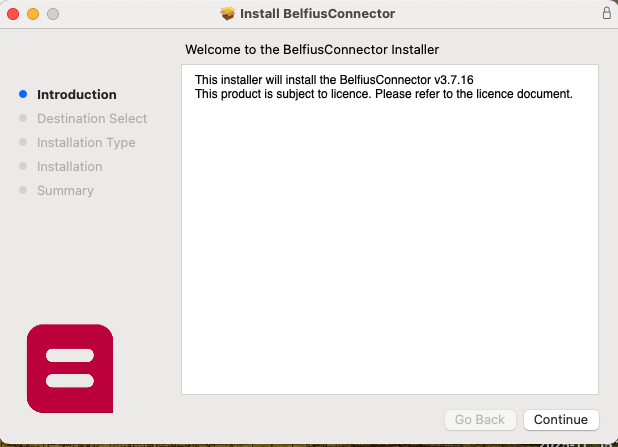Screen dimensions: 618x447
Task: Click the Welcome to the BelfiusConnector Installer heading
Action: [312, 48]
